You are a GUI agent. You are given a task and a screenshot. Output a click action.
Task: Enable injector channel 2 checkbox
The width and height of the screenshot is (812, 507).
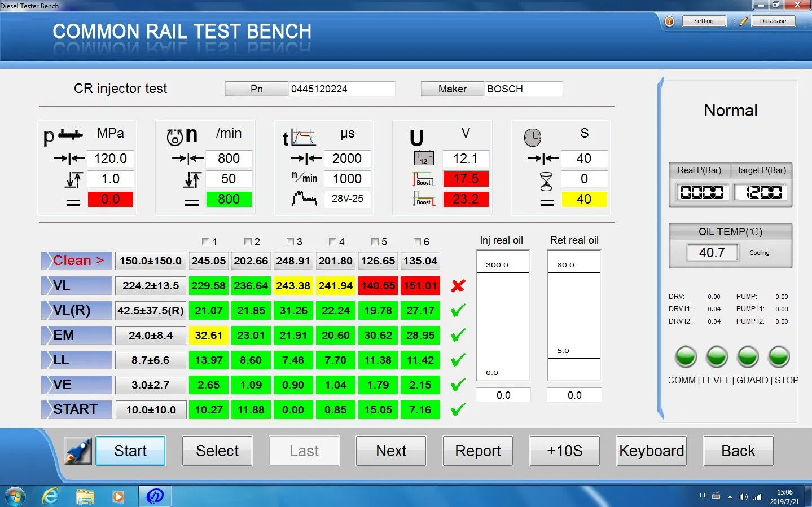[248, 241]
